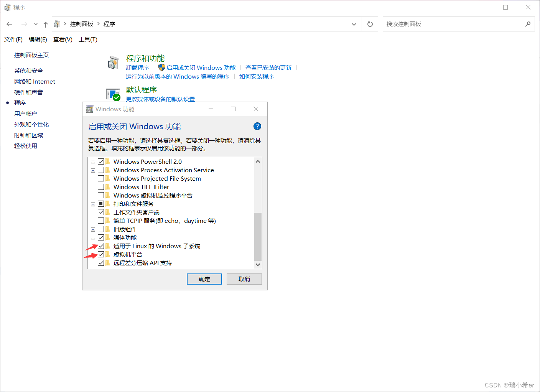540x392 pixels.
Task: Click the back arrow in navigation bar
Action: pyautogui.click(x=10, y=24)
